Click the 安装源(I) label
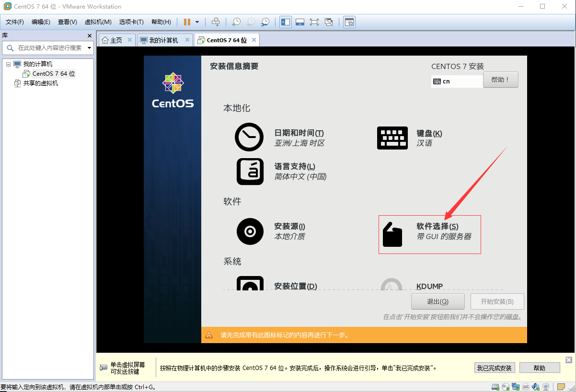576x392 pixels. [x=289, y=226]
